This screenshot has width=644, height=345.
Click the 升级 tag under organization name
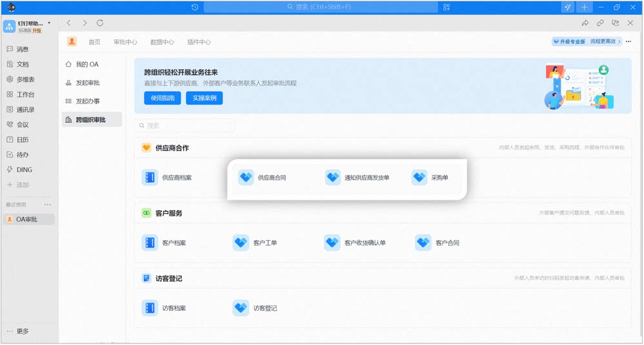coord(37,30)
